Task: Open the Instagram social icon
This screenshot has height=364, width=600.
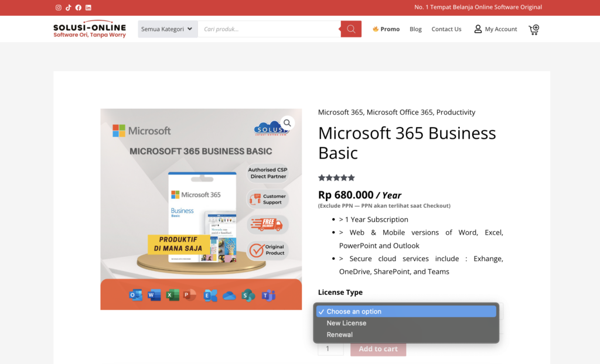Action: (x=58, y=8)
